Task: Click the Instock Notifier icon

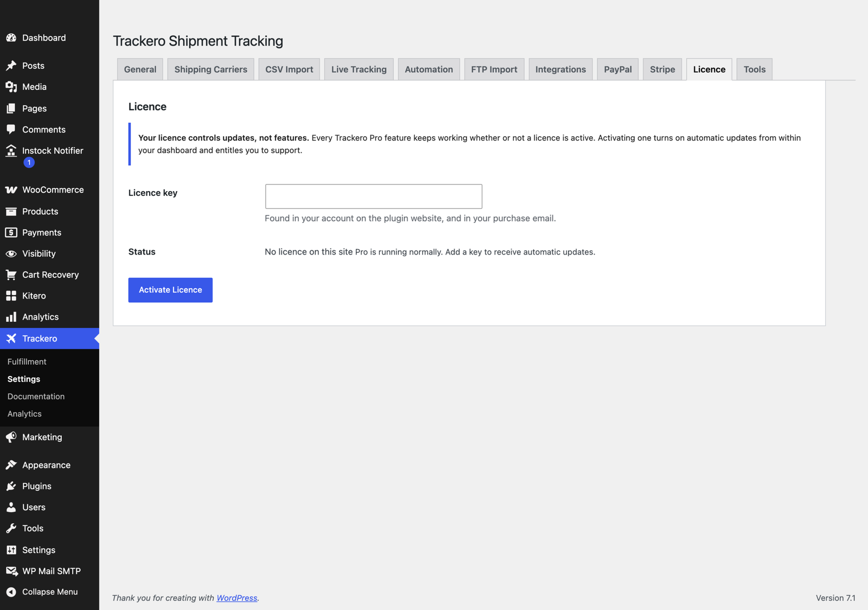Action: coord(11,151)
